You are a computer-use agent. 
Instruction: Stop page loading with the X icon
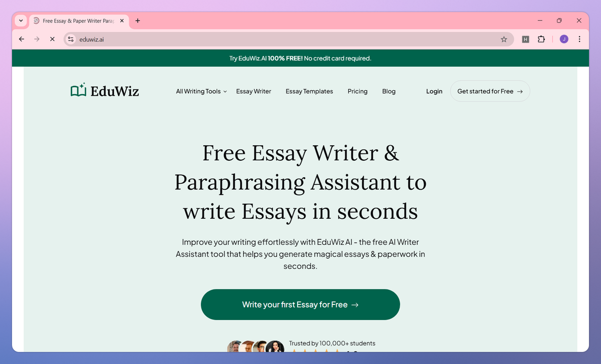click(x=52, y=39)
